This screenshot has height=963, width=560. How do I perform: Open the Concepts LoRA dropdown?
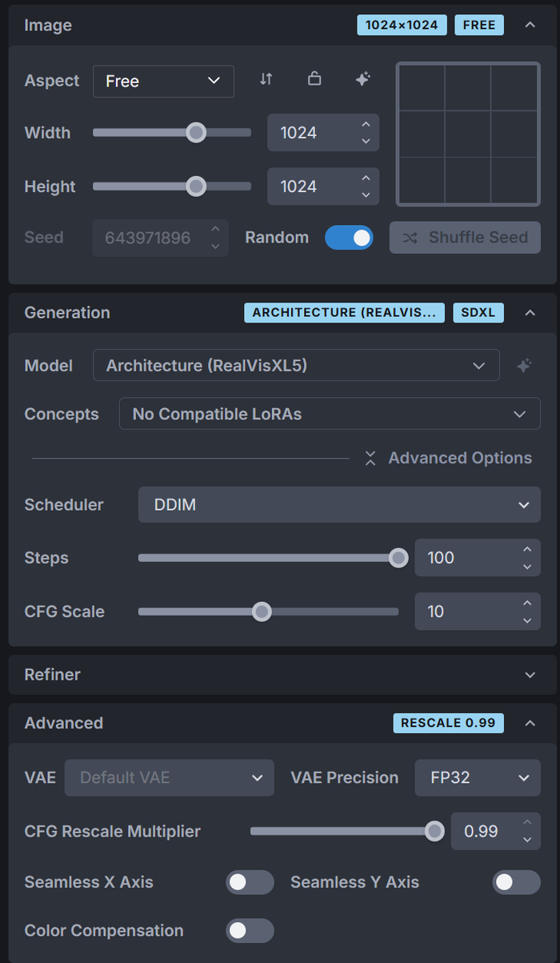(x=329, y=414)
